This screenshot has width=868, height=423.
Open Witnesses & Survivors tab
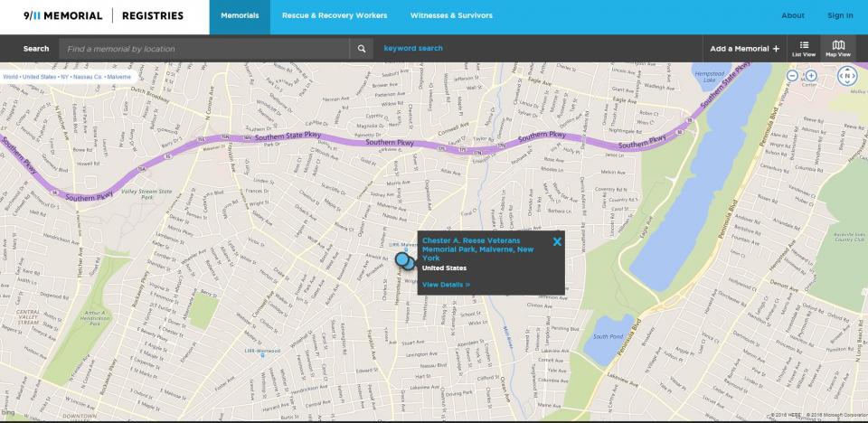click(x=451, y=15)
